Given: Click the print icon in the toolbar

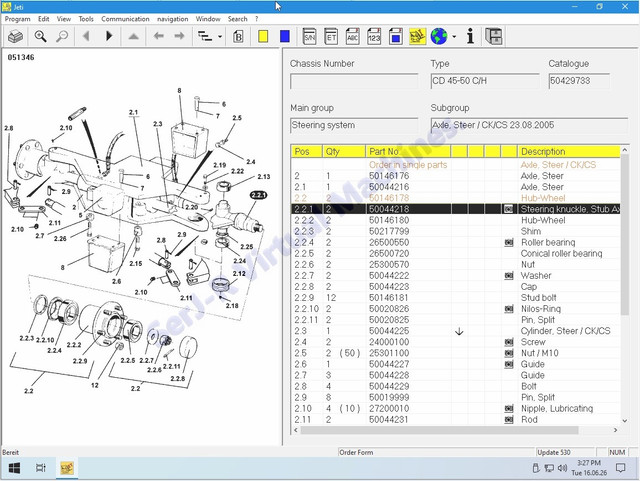Looking at the screenshot, I should [16, 36].
